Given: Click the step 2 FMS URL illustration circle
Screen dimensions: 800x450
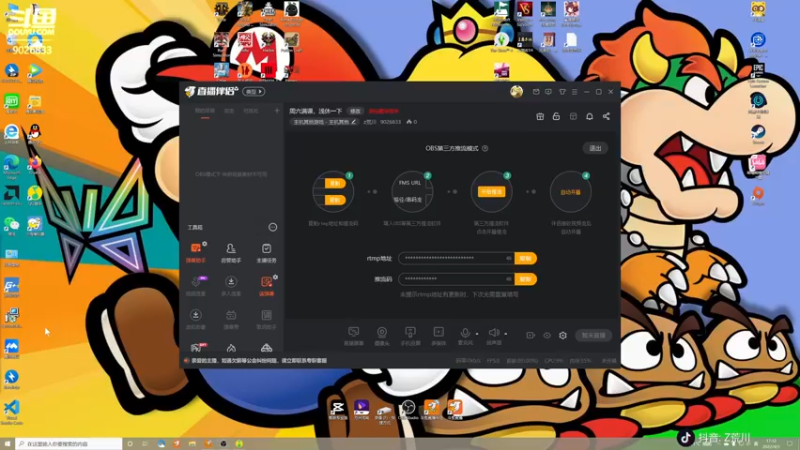Looking at the screenshot, I should click(412, 192).
